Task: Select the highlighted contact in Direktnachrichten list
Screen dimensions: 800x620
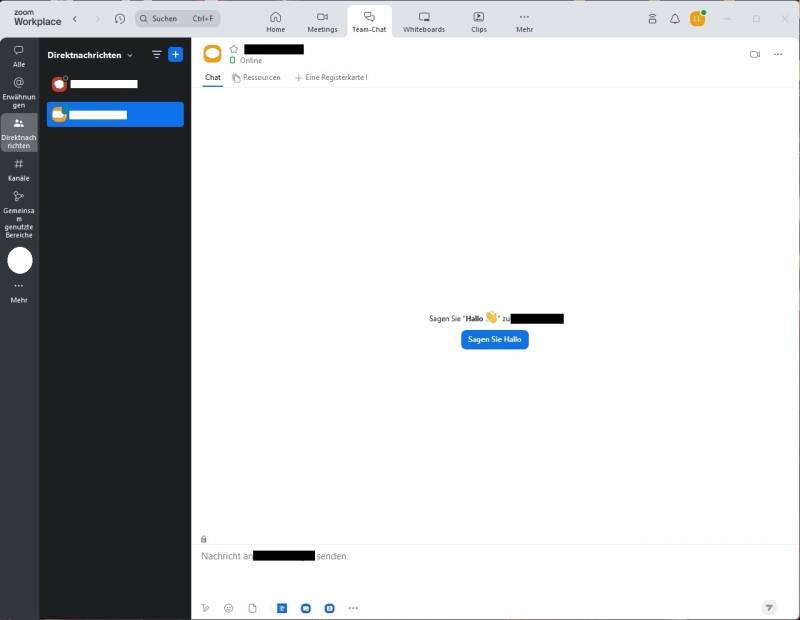Action: click(114, 114)
